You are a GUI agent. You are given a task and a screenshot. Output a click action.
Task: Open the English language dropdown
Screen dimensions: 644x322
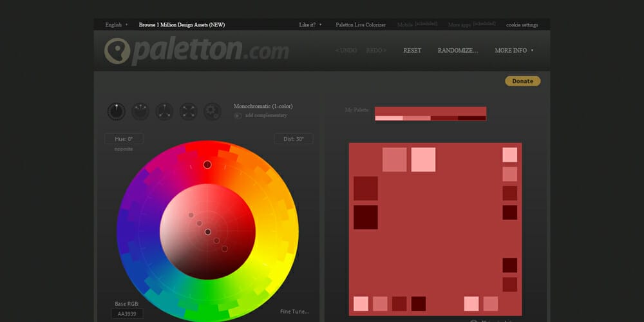coord(117,24)
